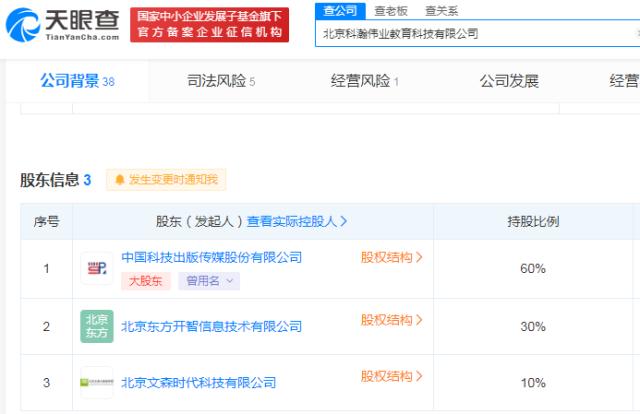Click the bell icon in change notification
This screenshot has width=640, height=414.
(x=120, y=180)
